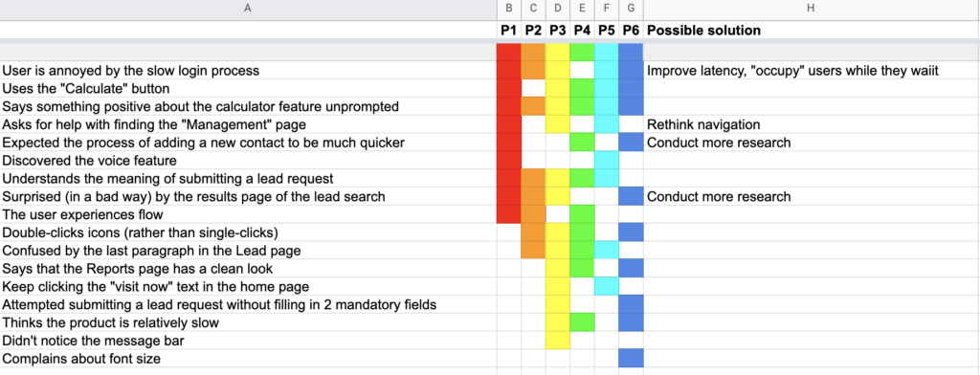Image resolution: width=980 pixels, height=375 pixels.
Task: Click blue P6 cell in font size row
Action: pos(632,359)
